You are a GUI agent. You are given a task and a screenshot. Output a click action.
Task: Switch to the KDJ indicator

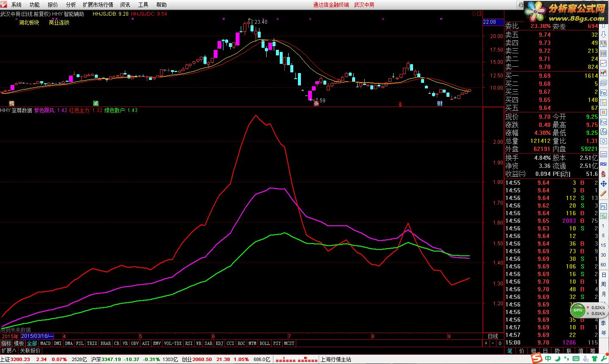click(219, 343)
